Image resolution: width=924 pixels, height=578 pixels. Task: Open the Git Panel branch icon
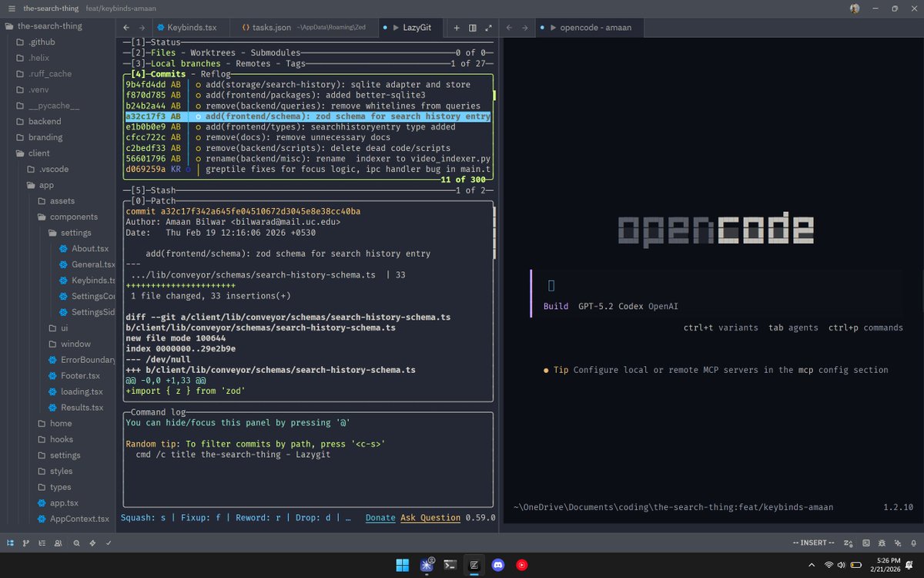[x=26, y=543]
